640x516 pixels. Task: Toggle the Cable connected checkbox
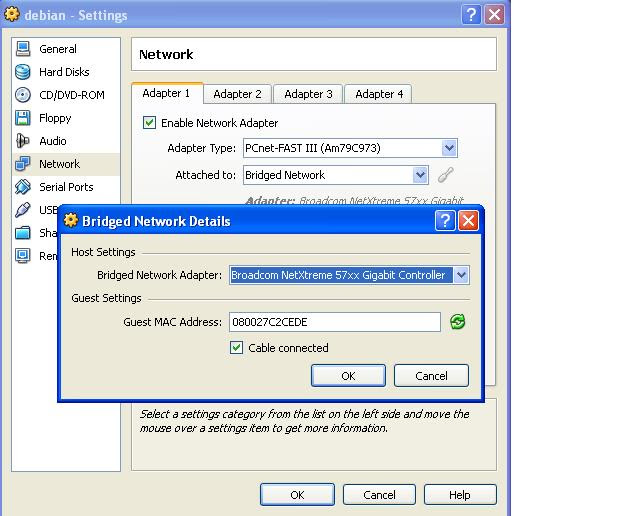click(236, 348)
